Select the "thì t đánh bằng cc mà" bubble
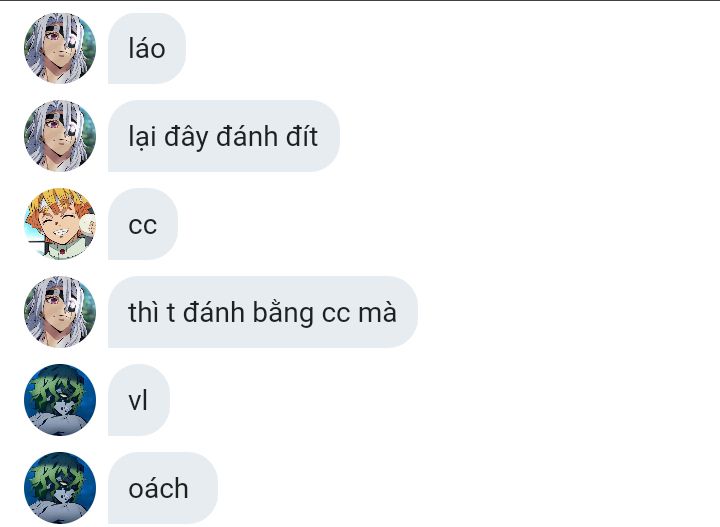The width and height of the screenshot is (720, 527). pyautogui.click(x=263, y=312)
